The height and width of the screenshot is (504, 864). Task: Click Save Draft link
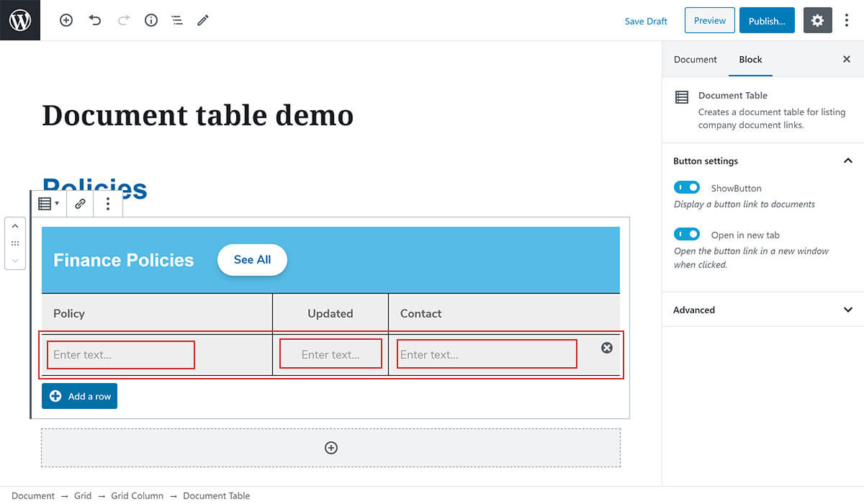point(646,21)
